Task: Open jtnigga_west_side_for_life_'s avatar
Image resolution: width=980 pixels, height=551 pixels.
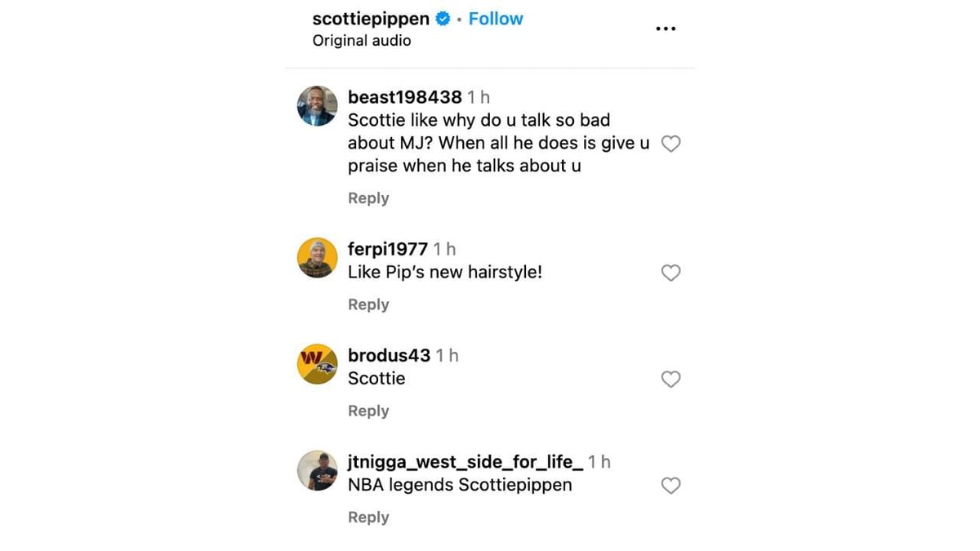Action: point(317,470)
